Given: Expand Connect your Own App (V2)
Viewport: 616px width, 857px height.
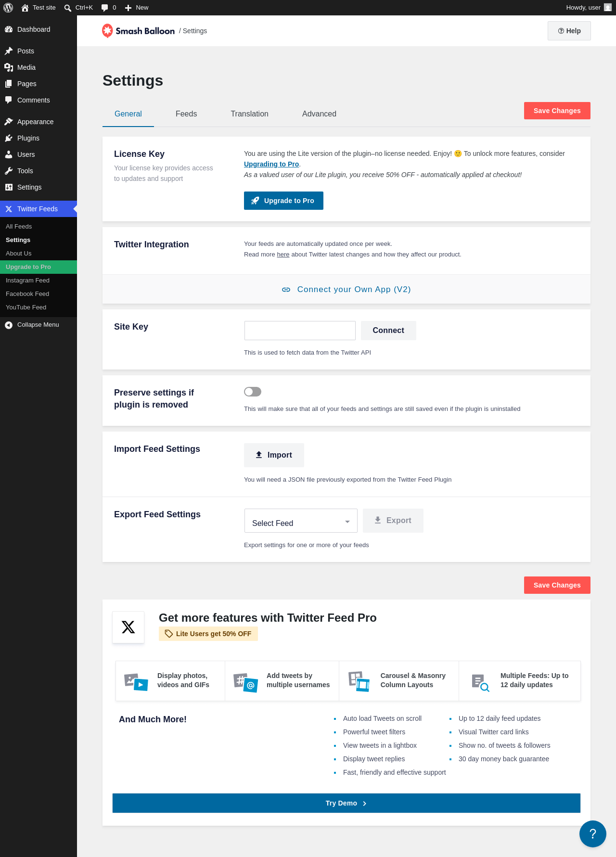Looking at the screenshot, I should (x=346, y=289).
